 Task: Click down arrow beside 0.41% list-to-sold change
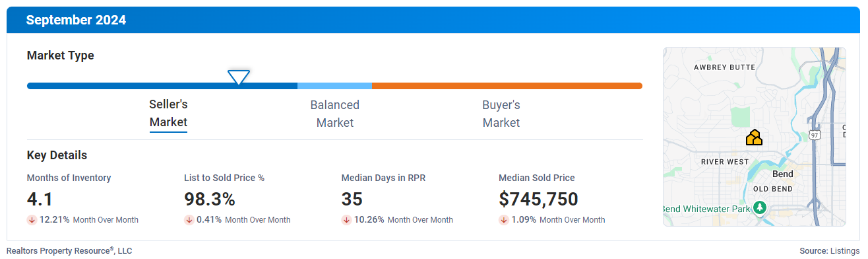(x=189, y=220)
